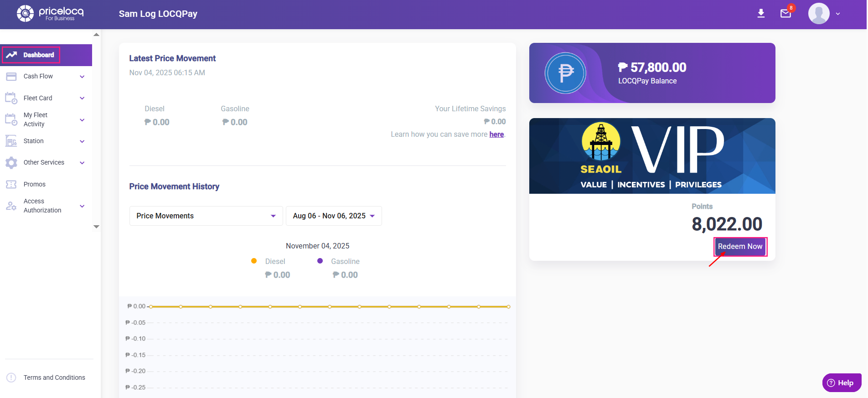The height and width of the screenshot is (398, 868).
Task: Open the mail inbox with notification badge
Action: pos(786,13)
